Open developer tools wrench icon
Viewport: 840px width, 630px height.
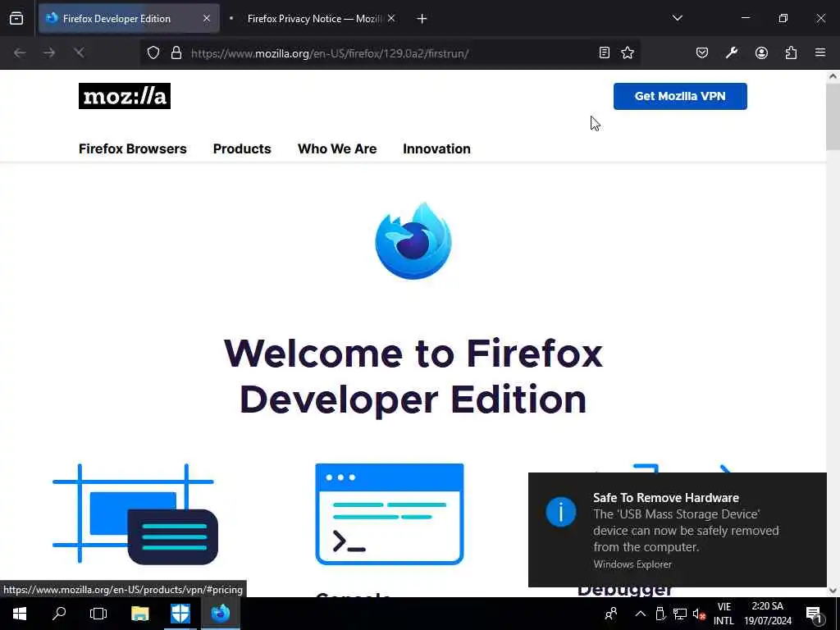(x=732, y=53)
